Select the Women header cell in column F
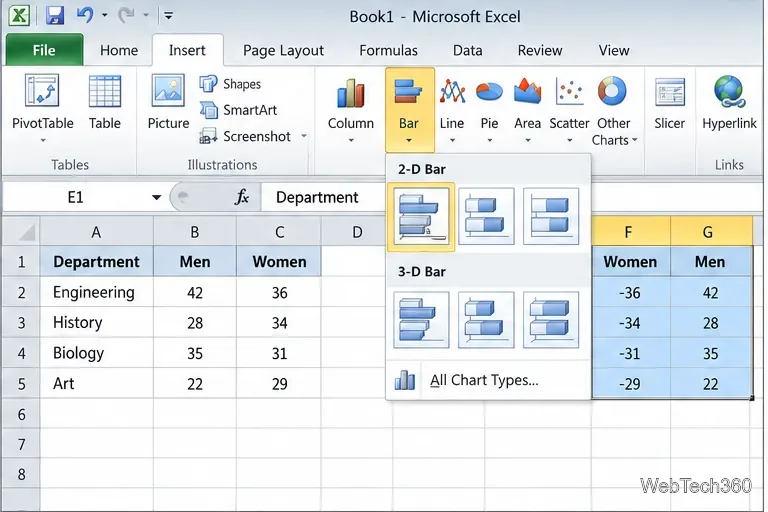768x512 pixels. 630,262
